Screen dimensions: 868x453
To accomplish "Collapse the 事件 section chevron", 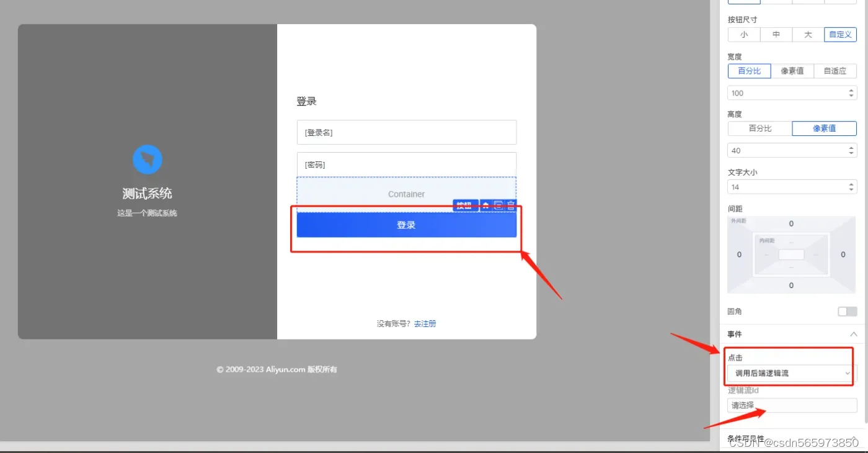I will (x=853, y=334).
